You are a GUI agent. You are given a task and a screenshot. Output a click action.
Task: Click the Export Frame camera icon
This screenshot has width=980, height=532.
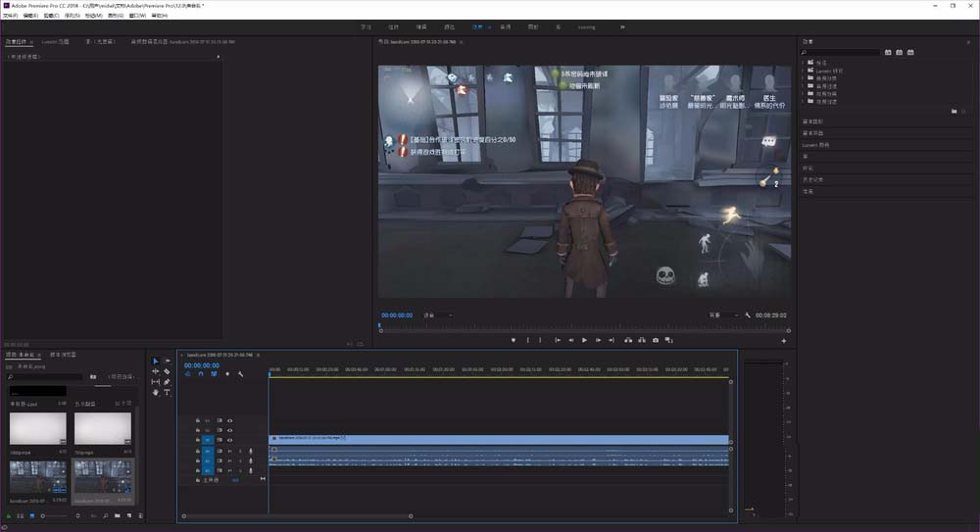pos(656,340)
